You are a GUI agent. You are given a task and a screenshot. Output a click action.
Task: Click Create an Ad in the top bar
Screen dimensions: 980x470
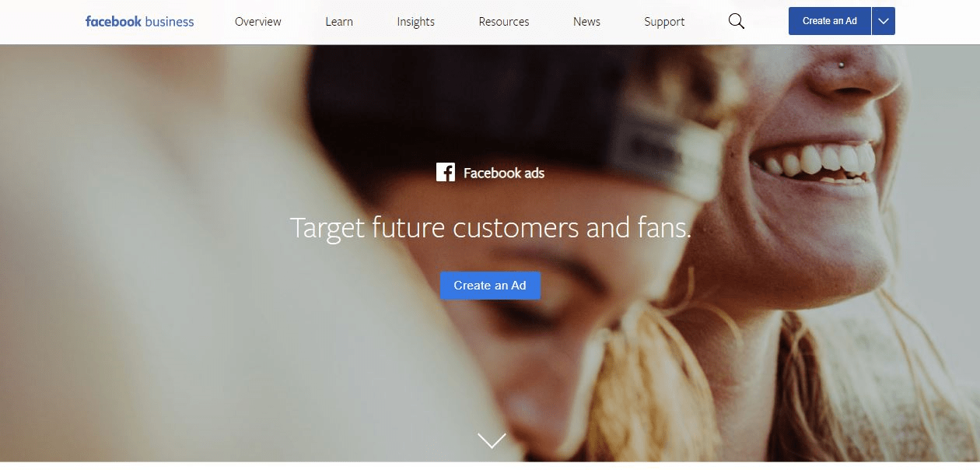click(x=830, y=21)
